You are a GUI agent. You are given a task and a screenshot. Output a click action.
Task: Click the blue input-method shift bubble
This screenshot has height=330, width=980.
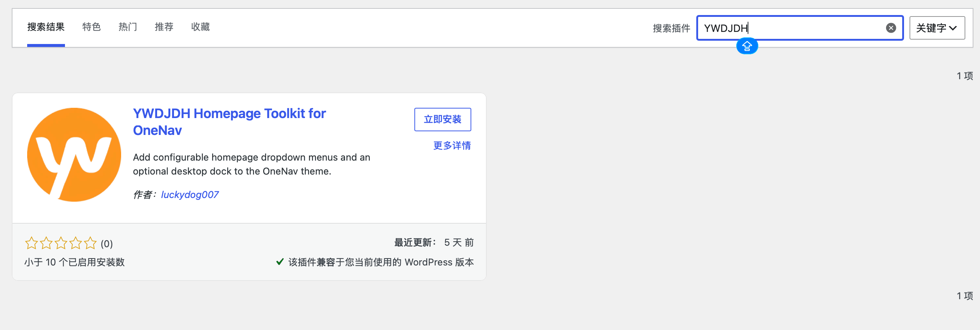click(x=747, y=46)
